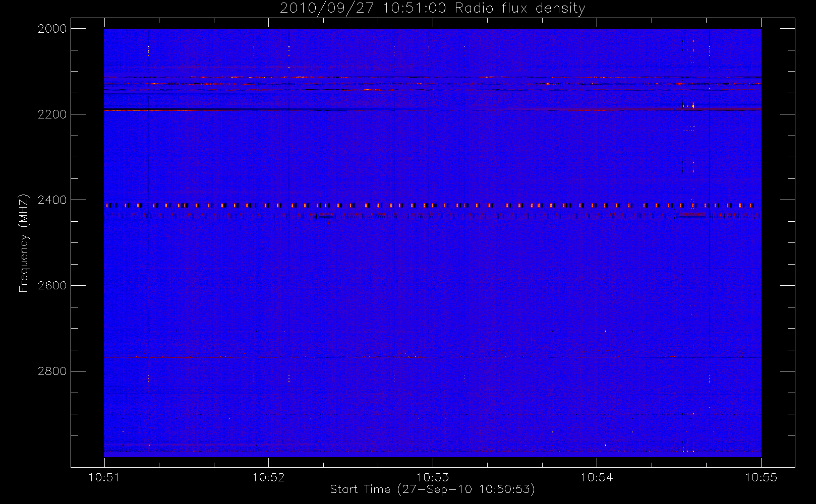Click the 2600 frequency tick label
Screen dimensions: 816x504
pos(52,286)
